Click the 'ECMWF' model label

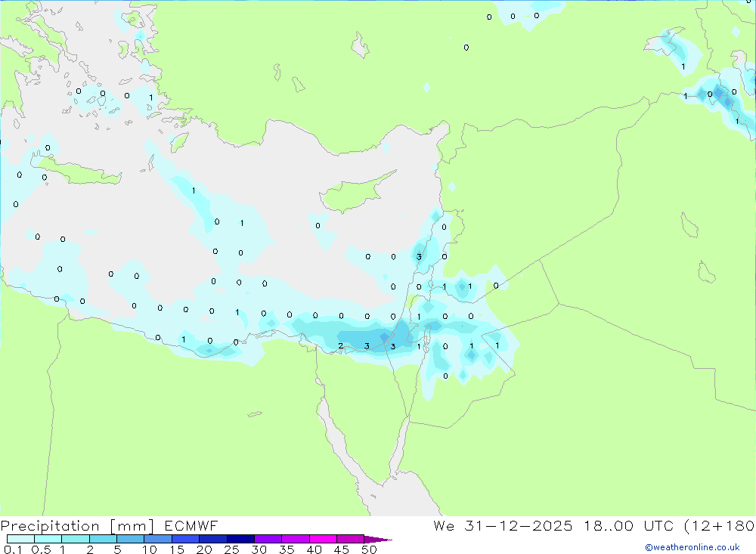tap(191, 525)
